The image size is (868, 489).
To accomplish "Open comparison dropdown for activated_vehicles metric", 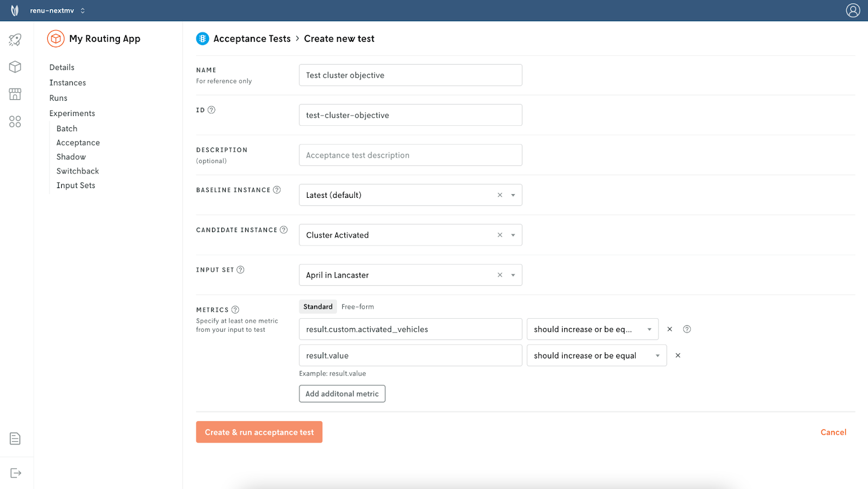I will [592, 329].
